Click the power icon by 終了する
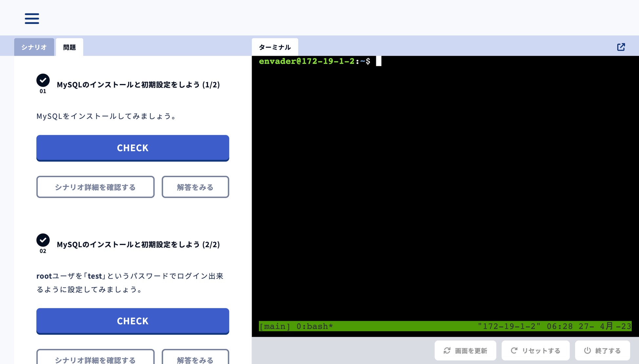 click(587, 351)
